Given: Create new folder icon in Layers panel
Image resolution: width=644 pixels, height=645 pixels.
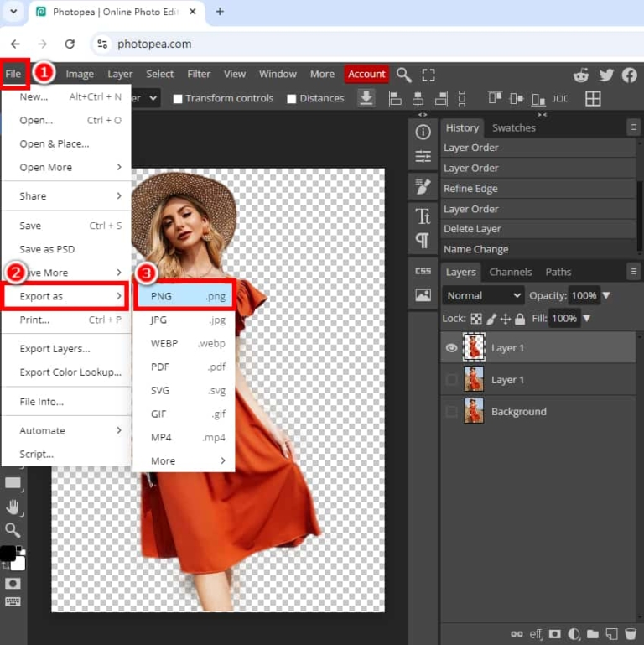Looking at the screenshot, I should 593,634.
